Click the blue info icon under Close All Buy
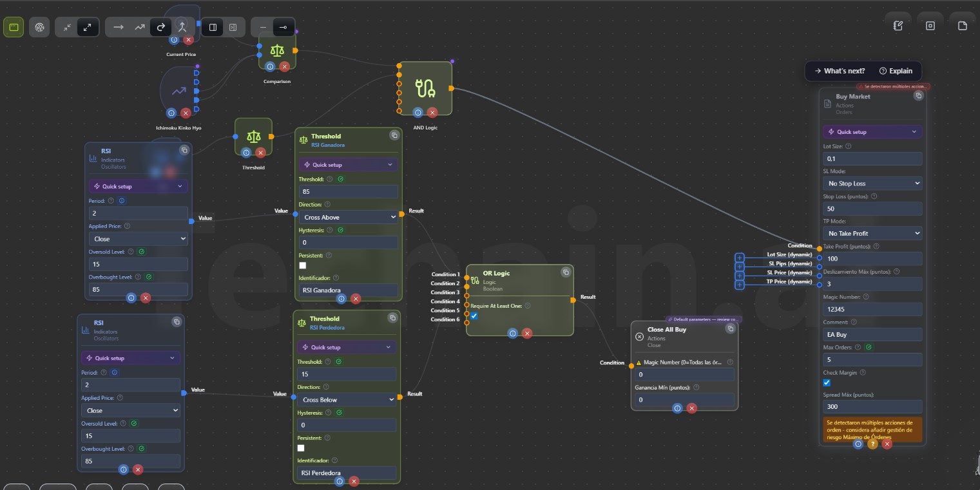The image size is (980, 490). pos(677,408)
